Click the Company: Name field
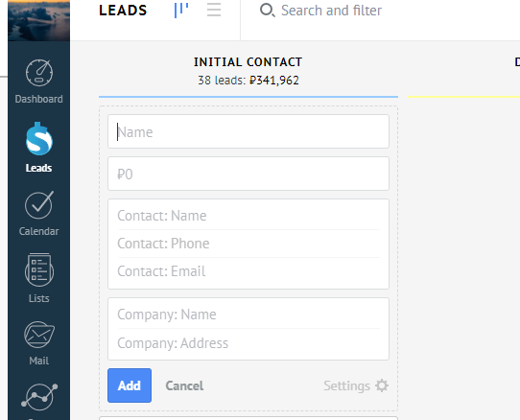Viewport: 520px width, 420px height. [x=248, y=315]
